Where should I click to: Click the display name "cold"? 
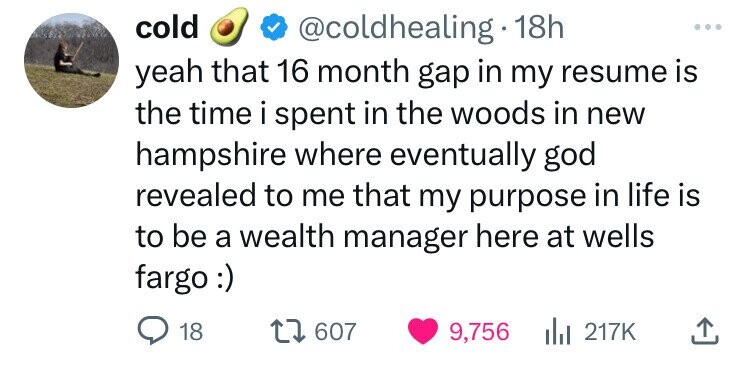166,29
